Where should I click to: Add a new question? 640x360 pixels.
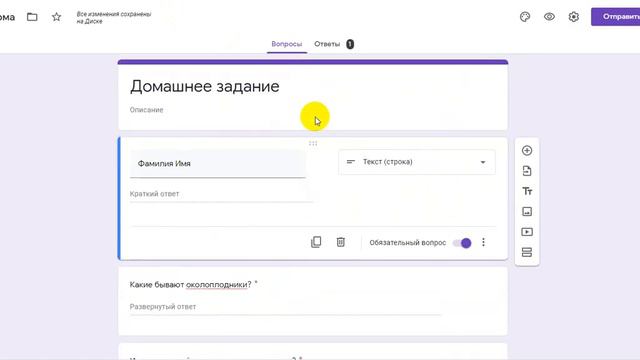pyautogui.click(x=527, y=151)
